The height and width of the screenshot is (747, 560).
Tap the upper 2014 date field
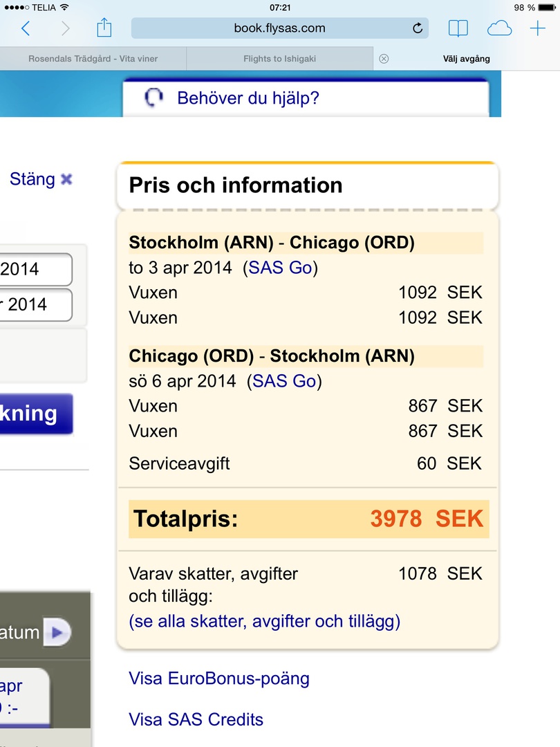(x=35, y=269)
